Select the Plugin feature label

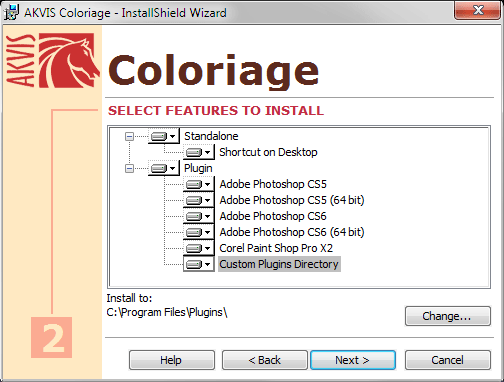coord(198,168)
